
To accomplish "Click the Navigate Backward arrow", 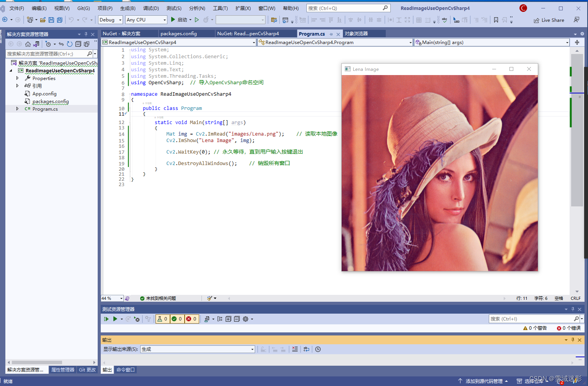I will [x=5, y=20].
